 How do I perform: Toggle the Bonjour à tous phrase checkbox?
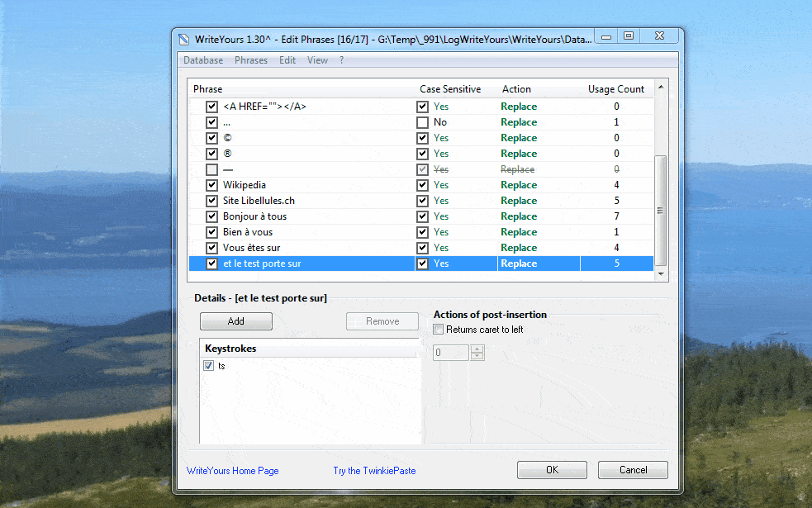coord(211,216)
